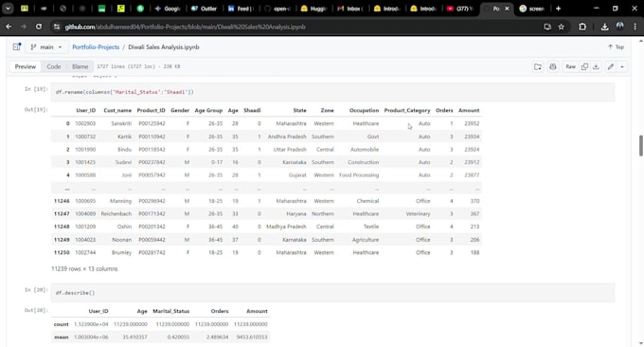Open the Portfolio-Projects breadcrumb link

click(96, 46)
